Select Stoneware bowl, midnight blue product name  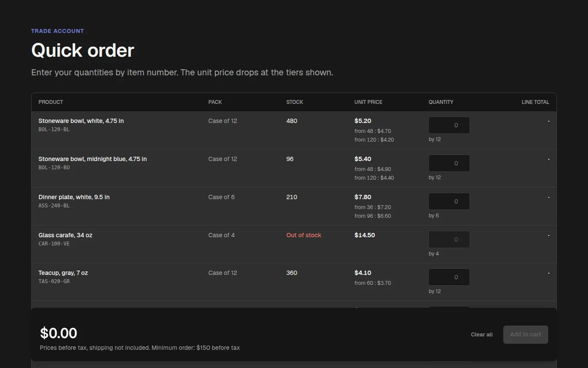pos(93,159)
